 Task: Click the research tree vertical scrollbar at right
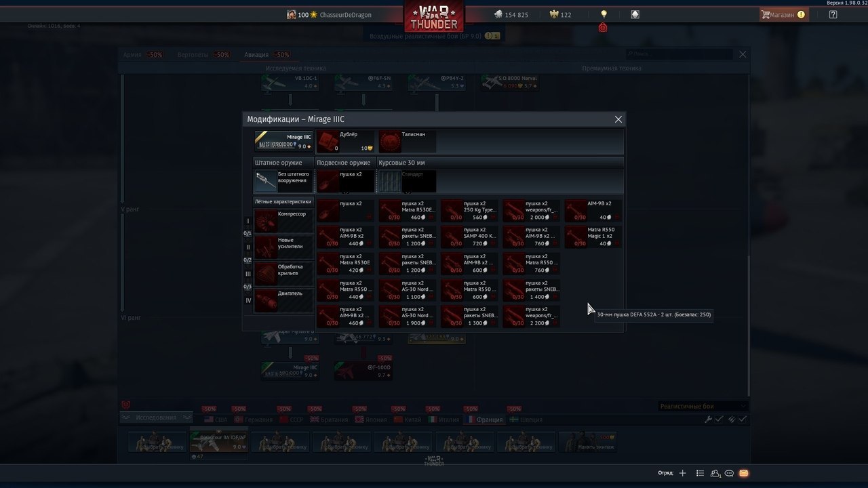point(749,325)
